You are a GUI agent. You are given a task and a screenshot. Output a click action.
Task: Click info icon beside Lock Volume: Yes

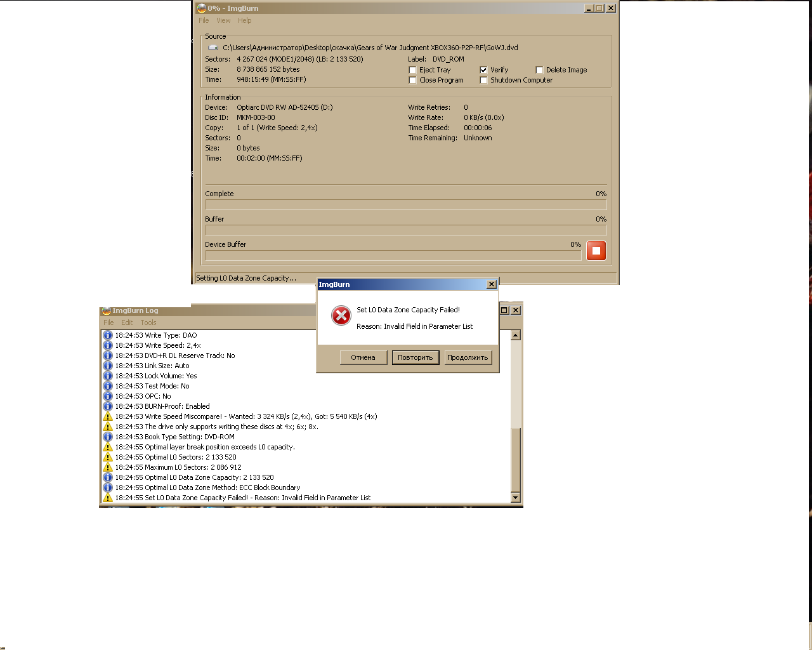tap(108, 376)
